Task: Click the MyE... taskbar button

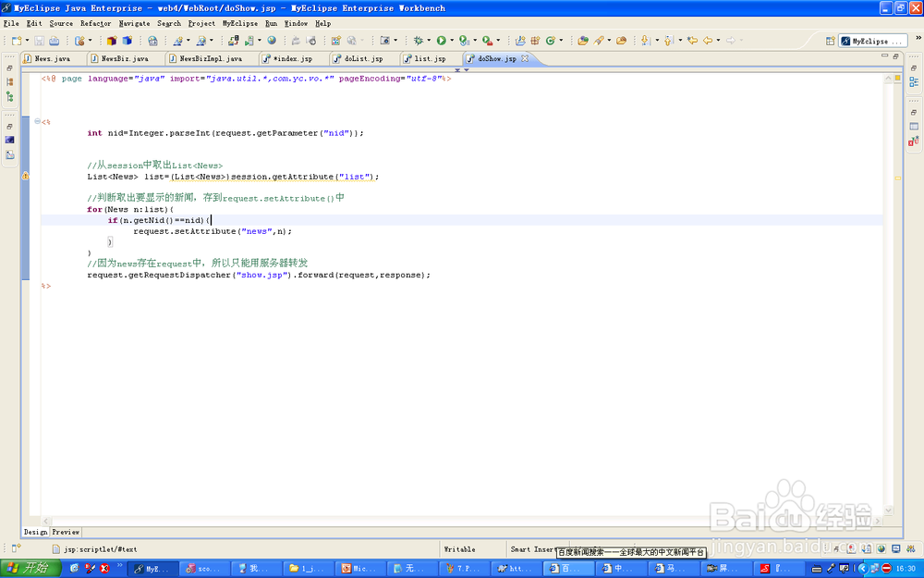Action: [x=153, y=569]
